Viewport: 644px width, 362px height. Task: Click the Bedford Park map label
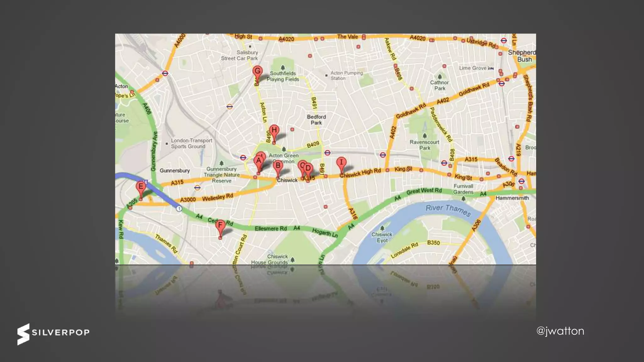pyautogui.click(x=316, y=120)
